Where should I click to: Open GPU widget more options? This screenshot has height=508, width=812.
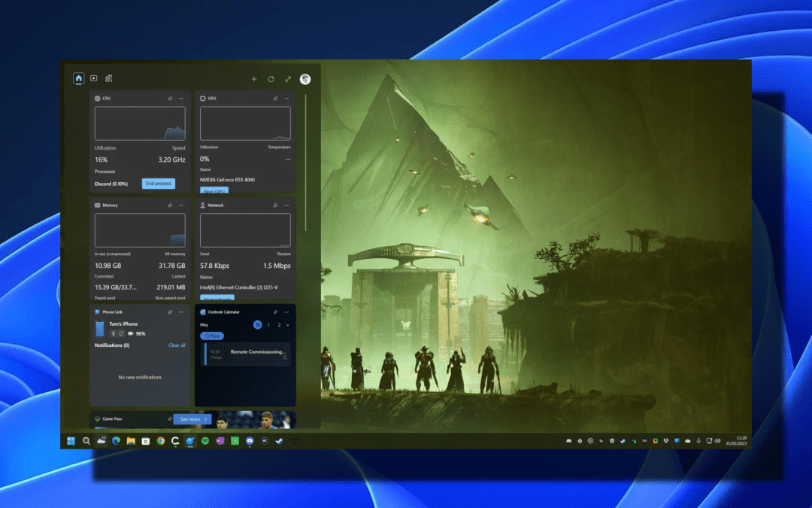pos(287,99)
